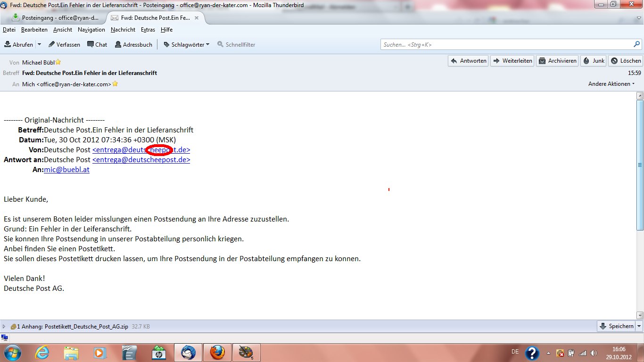Click the Löschen button

tap(626, 61)
